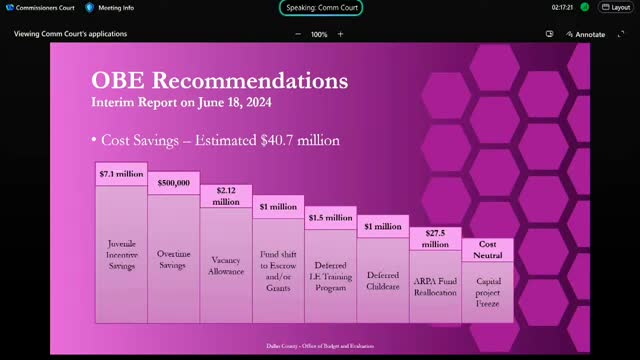Click the $7.1 million Juvenile Incentive Savings bar

click(x=121, y=242)
